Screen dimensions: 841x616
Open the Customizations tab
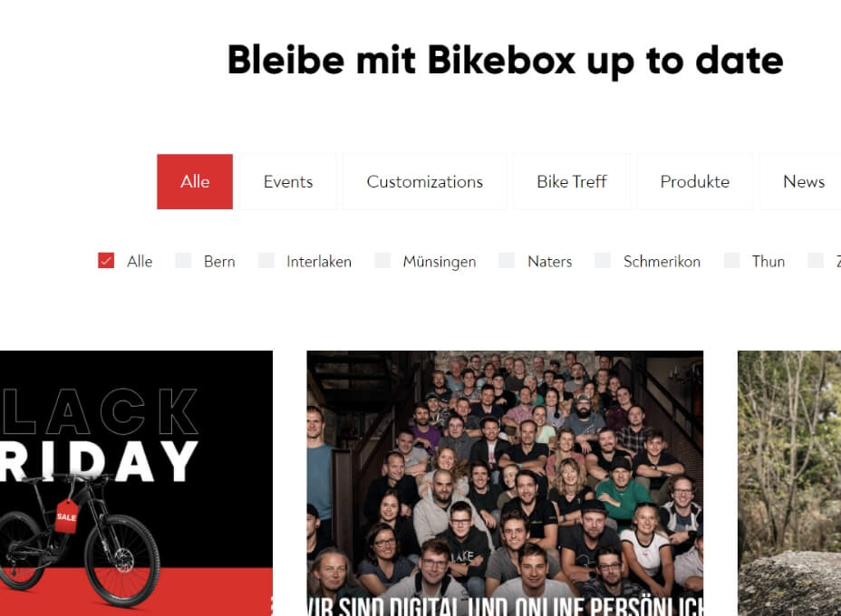424,182
